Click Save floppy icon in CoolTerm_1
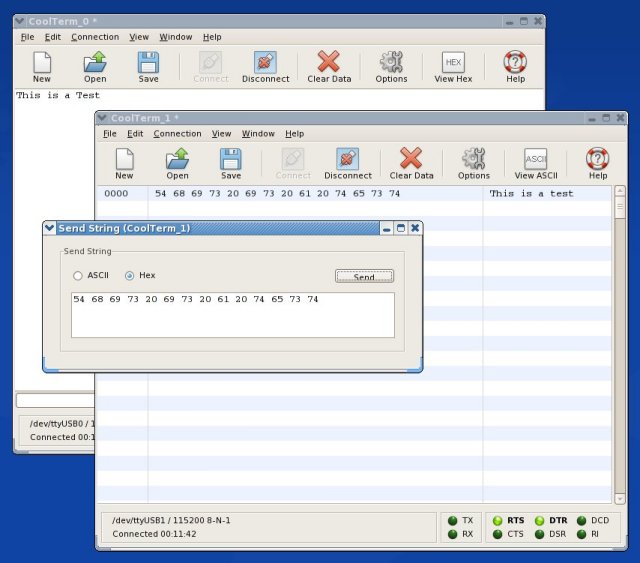This screenshot has width=640, height=563. [231, 159]
